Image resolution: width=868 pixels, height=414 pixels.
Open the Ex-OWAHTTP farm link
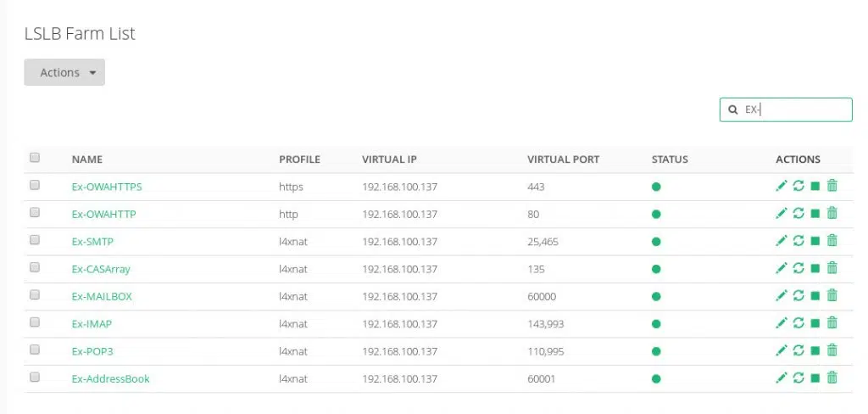point(103,214)
